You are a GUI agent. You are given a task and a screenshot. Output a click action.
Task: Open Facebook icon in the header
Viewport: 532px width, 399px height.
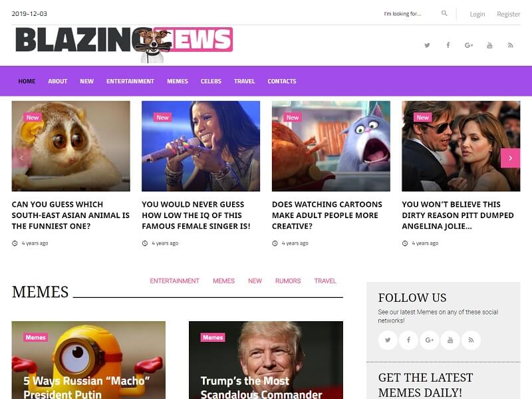tap(448, 45)
